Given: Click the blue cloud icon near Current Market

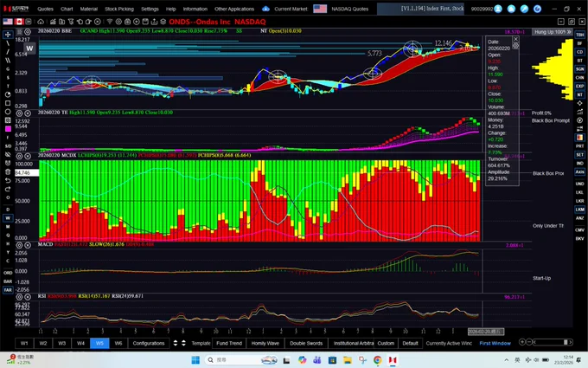Looking at the screenshot, I should pos(265,9).
